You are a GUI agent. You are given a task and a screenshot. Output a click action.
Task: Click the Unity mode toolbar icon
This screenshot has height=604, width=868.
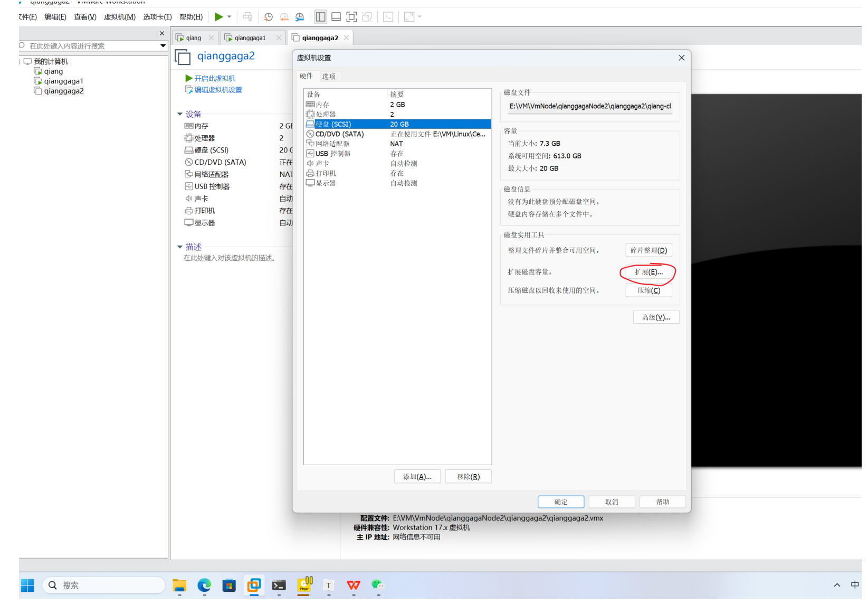(x=367, y=17)
